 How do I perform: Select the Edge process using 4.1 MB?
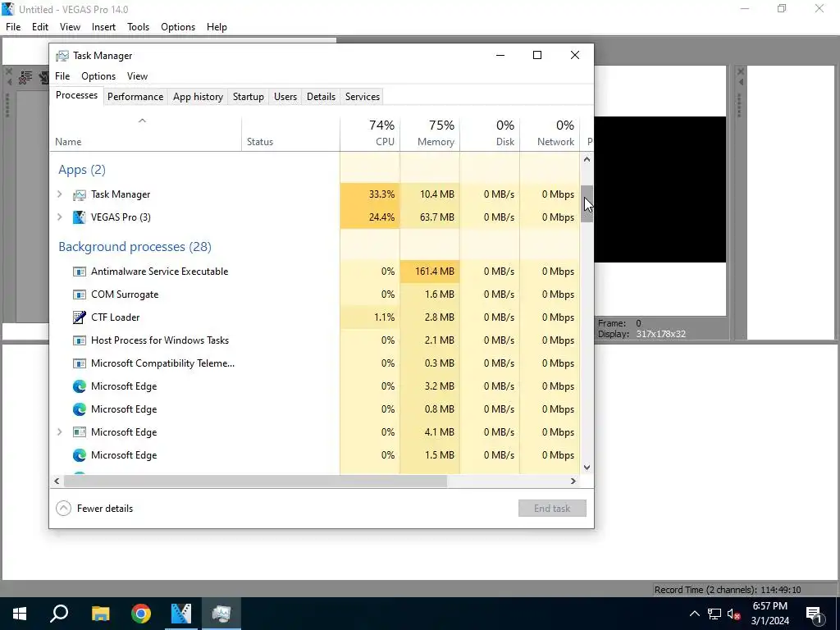(314, 431)
